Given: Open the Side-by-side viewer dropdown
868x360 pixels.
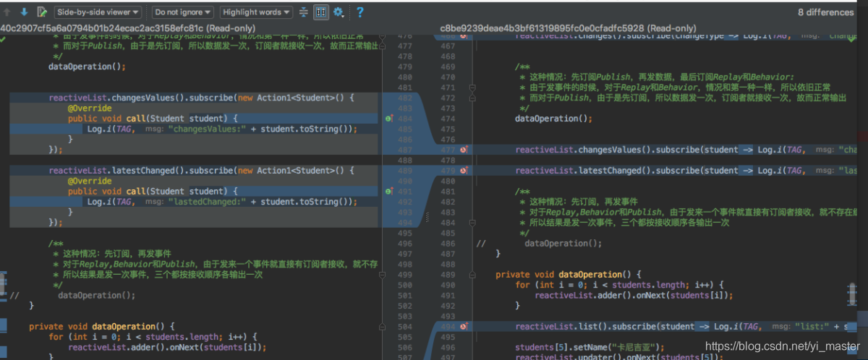Looking at the screenshot, I should (x=97, y=12).
